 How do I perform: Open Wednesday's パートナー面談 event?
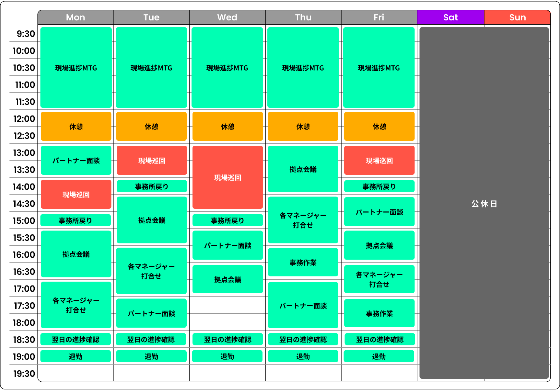click(x=227, y=245)
